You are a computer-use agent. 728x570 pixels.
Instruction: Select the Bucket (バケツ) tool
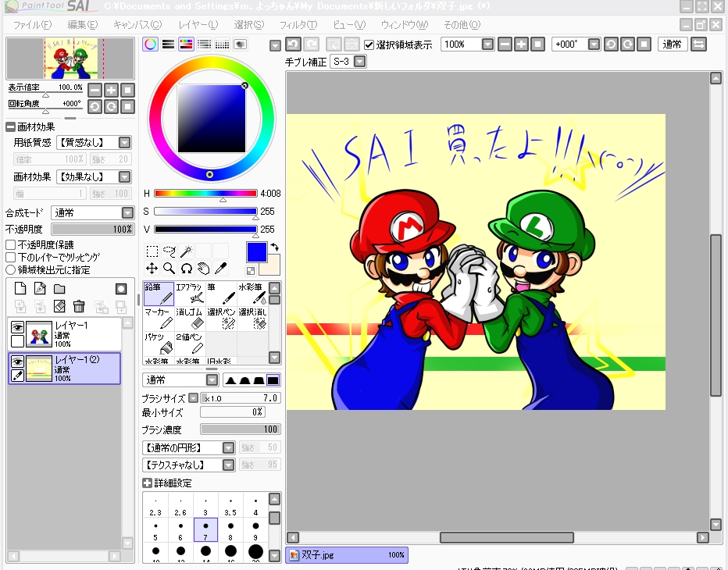[159, 344]
